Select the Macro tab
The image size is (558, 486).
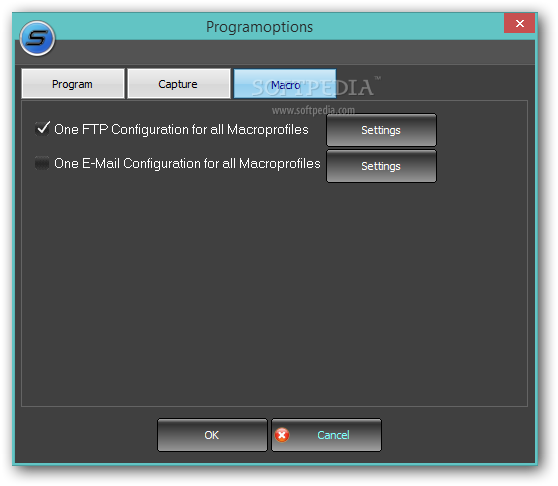tap(285, 84)
